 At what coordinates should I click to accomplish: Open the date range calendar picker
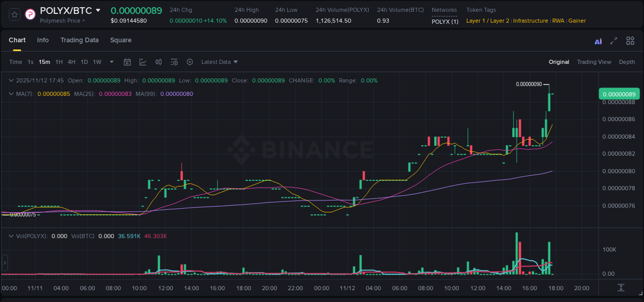click(x=127, y=62)
